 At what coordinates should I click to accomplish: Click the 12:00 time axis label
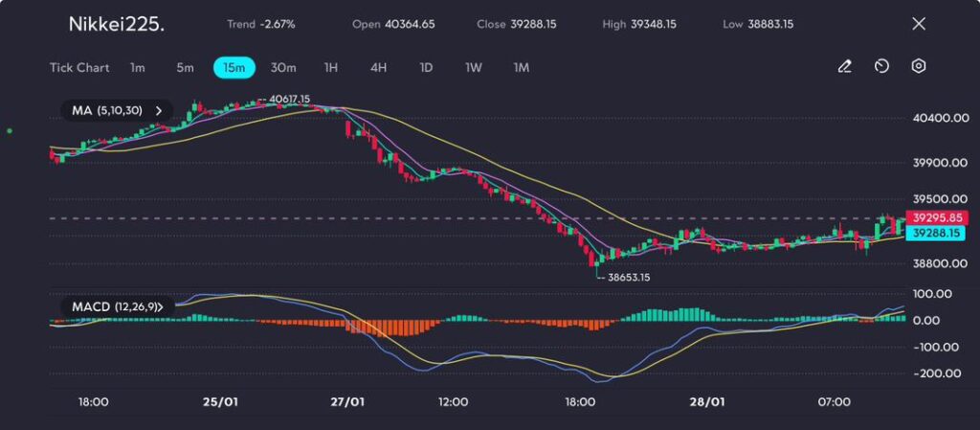[x=453, y=401]
